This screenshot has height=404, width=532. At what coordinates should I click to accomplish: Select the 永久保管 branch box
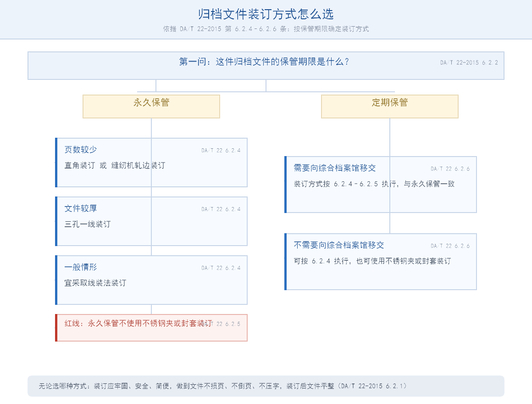[x=151, y=107]
